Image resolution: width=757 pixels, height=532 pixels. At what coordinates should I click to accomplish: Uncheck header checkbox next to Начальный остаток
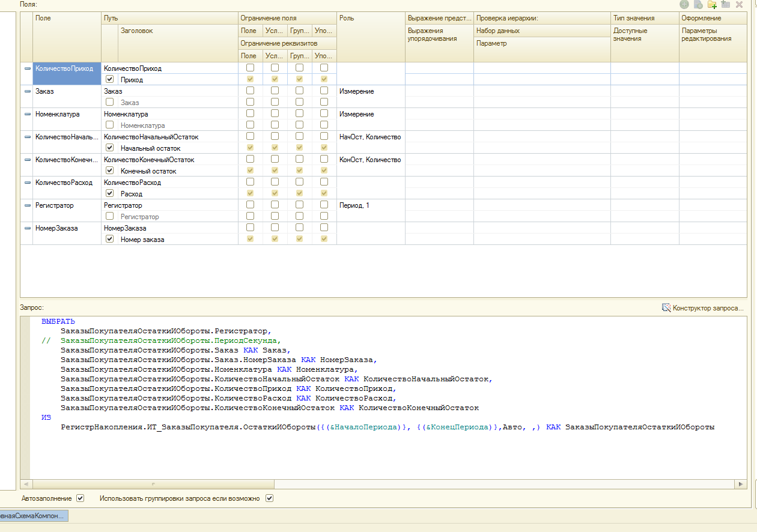coord(109,148)
